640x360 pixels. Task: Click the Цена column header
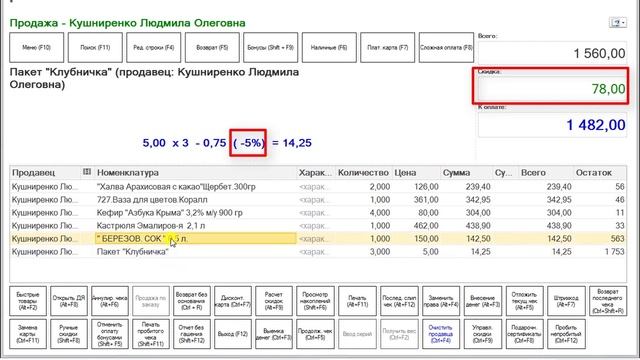[x=416, y=173]
